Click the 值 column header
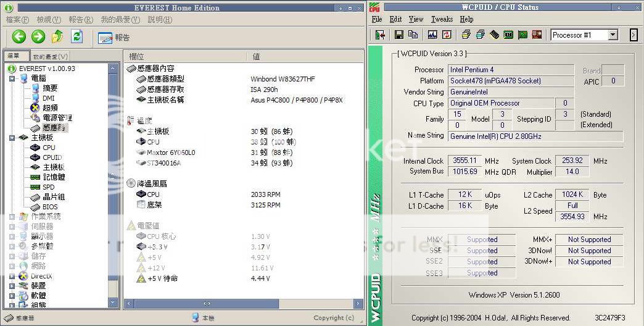Viewport: 644px width, 326px height. point(257,56)
